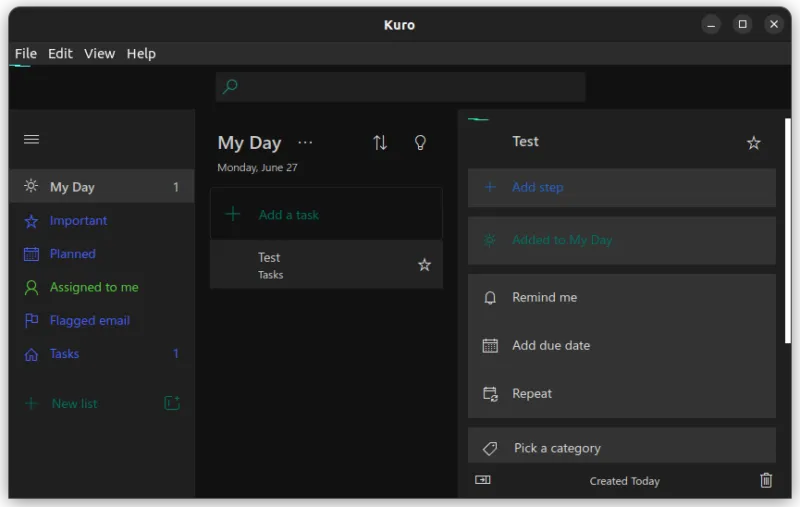The image size is (800, 507).
Task: Click the plus icon next to Add step
Action: (490, 187)
